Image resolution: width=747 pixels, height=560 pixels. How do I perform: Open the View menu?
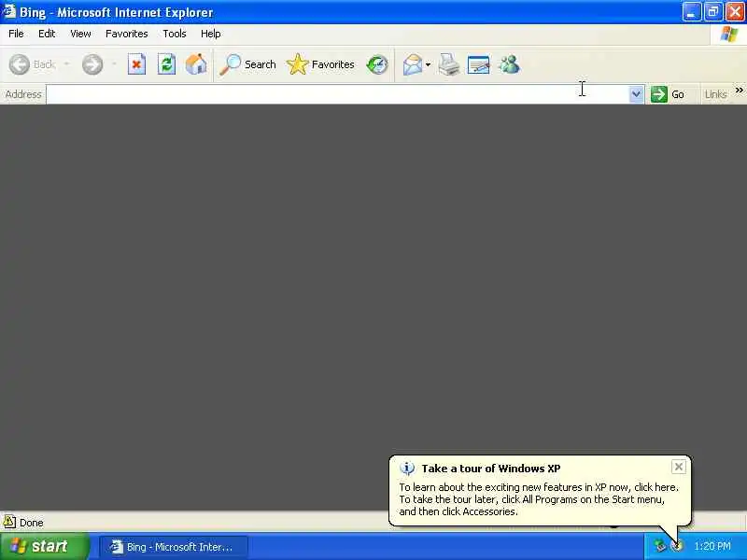click(x=80, y=34)
